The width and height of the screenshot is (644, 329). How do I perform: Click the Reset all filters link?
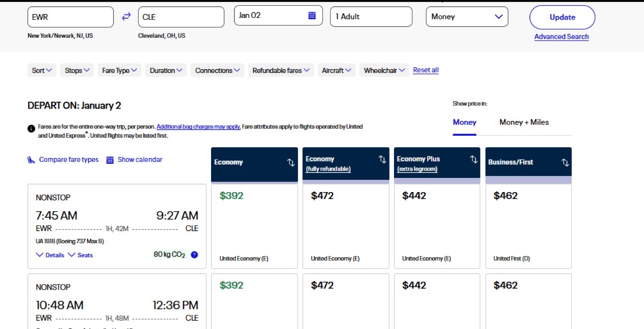point(426,70)
